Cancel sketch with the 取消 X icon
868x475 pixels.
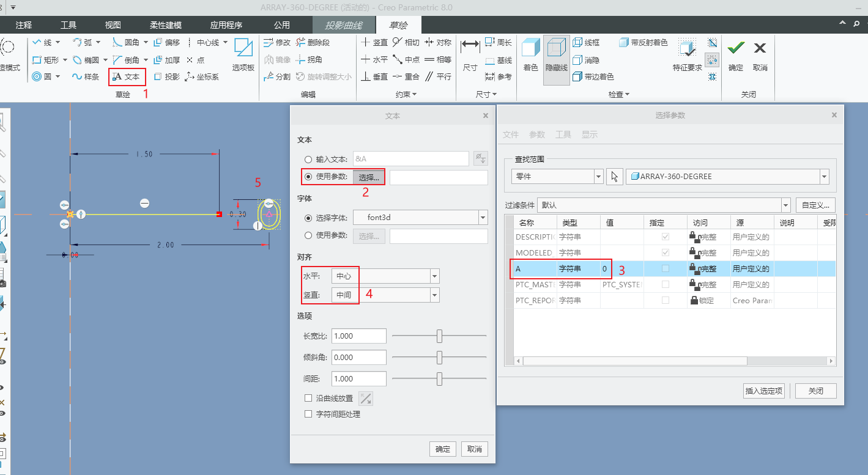pos(760,55)
